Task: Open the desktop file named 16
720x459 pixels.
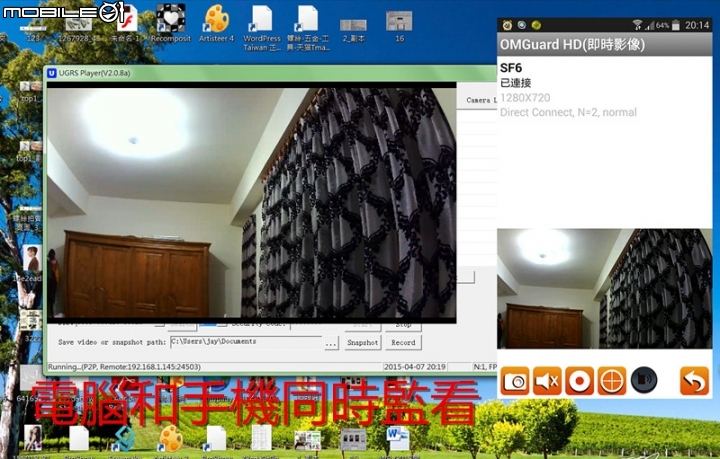Action: point(399,27)
